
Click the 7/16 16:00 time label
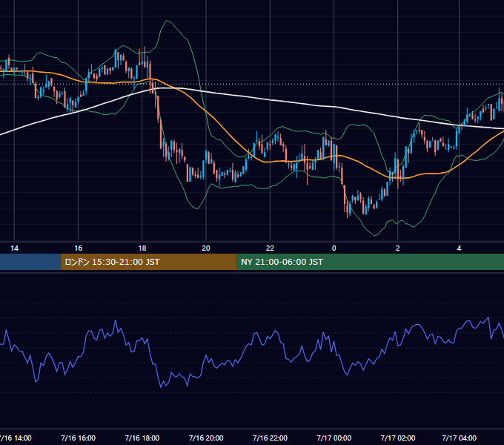[78, 438]
